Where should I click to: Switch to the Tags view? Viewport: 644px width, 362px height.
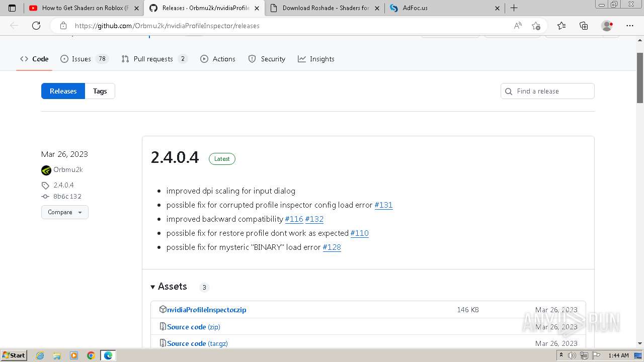click(100, 91)
